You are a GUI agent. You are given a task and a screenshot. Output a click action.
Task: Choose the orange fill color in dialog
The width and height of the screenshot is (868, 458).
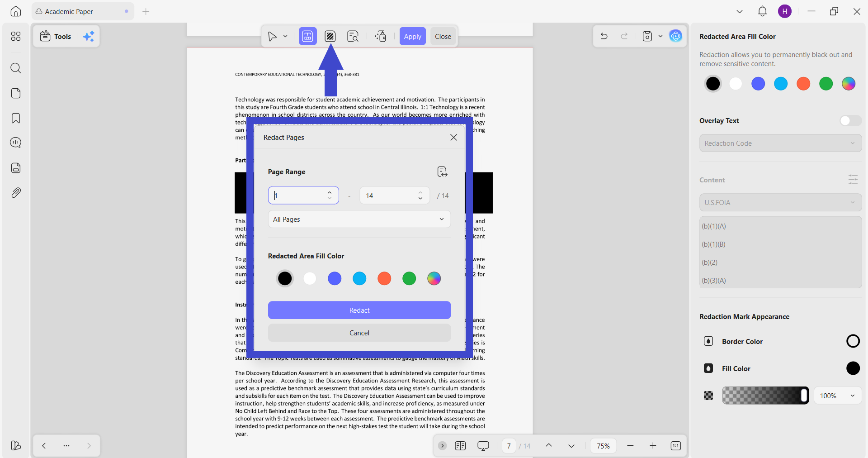click(384, 278)
